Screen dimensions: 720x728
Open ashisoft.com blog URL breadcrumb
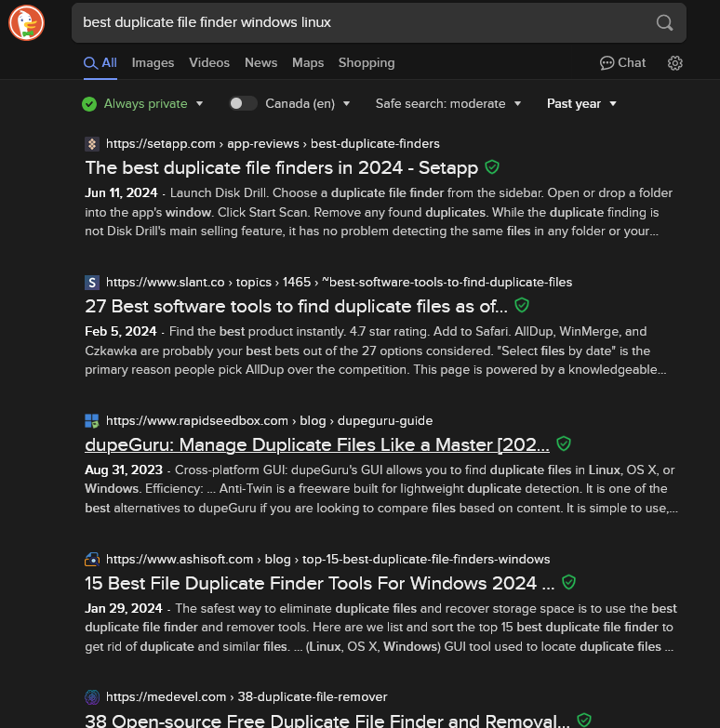(x=328, y=560)
